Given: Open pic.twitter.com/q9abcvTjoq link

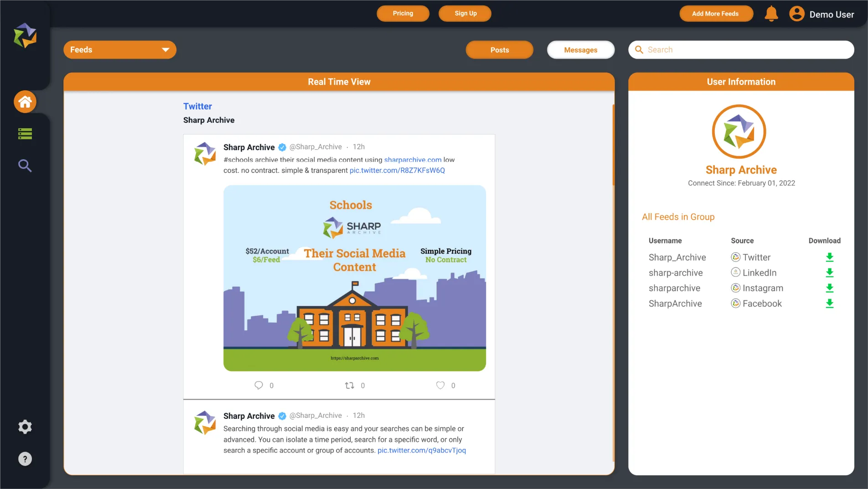Looking at the screenshot, I should click(422, 450).
